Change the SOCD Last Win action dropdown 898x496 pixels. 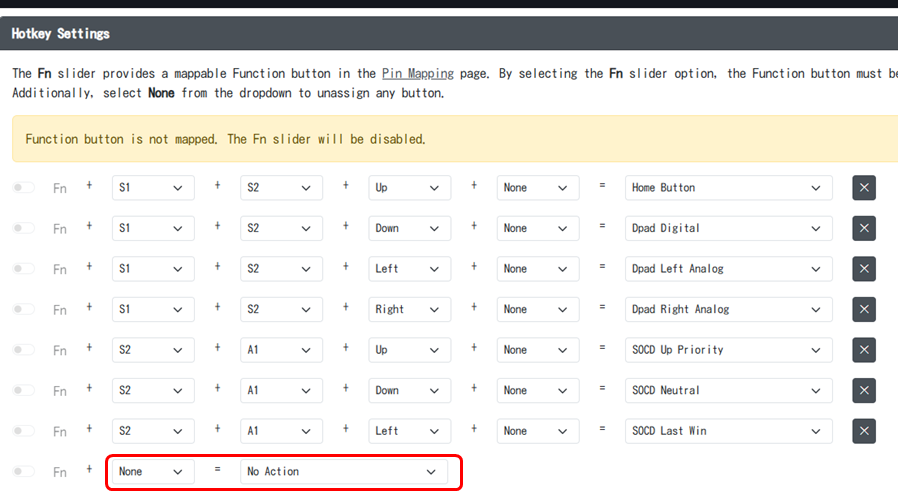pos(728,431)
